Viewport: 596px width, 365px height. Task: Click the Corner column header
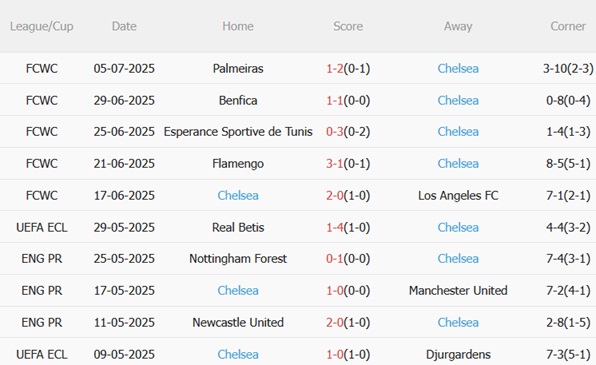[568, 26]
